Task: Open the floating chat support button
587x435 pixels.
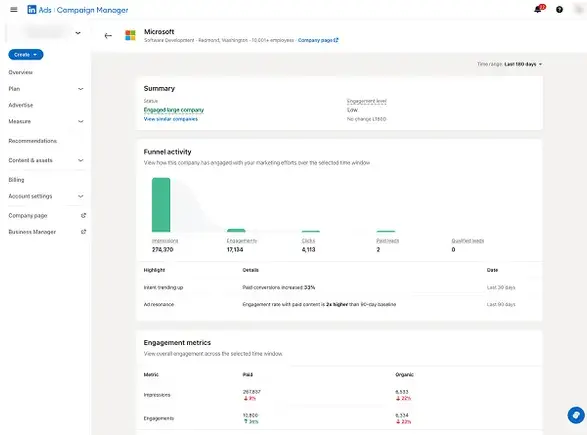Action: pos(576,415)
